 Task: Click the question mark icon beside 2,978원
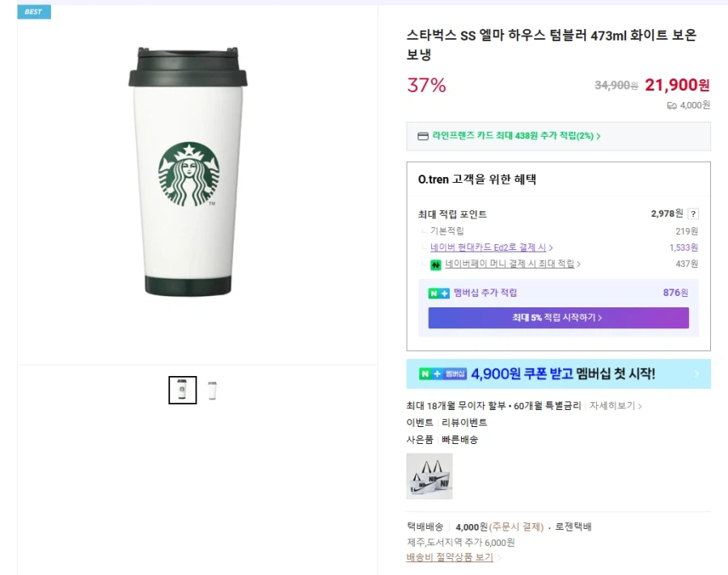[x=693, y=214]
